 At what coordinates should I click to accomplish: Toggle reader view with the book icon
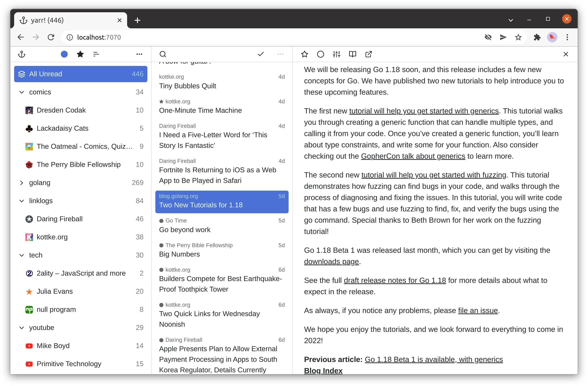pos(352,54)
